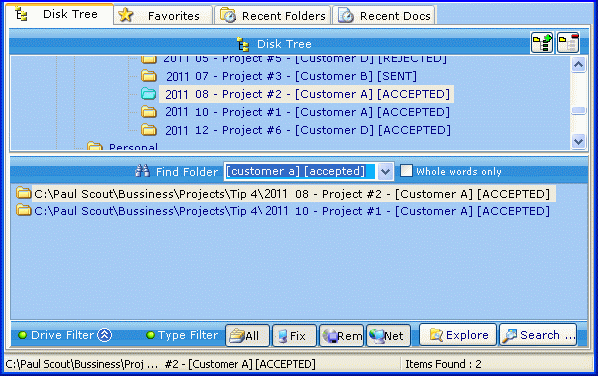Viewport: 598px width, 376px height.
Task: Click the Fix drives filter button
Action: coord(294,336)
